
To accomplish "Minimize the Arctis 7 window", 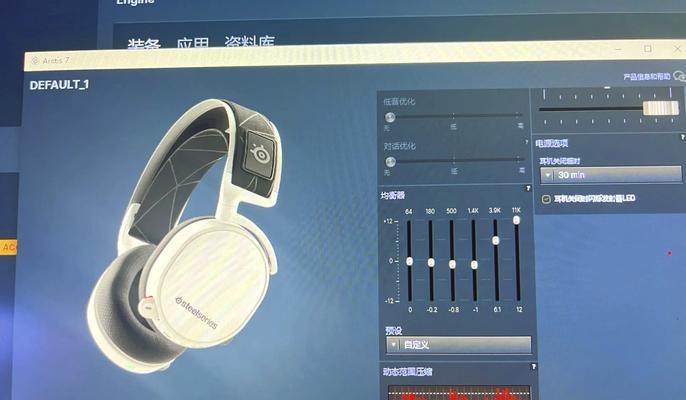I will [x=618, y=49].
